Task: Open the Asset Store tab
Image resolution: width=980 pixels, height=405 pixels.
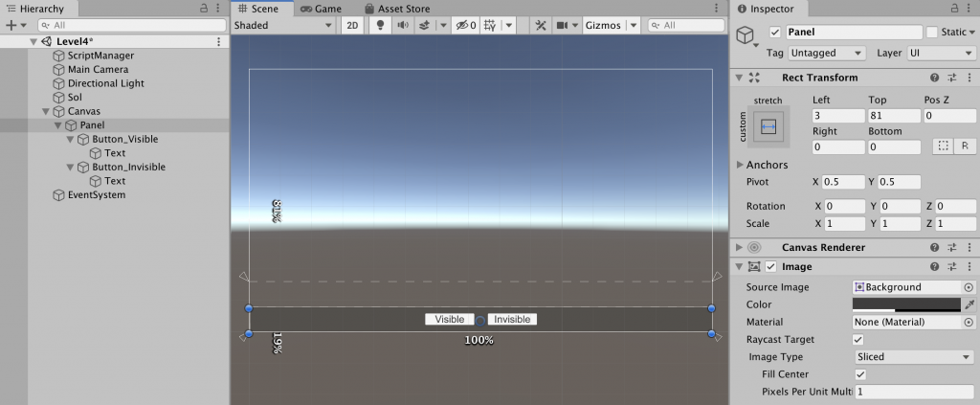Action: pos(397,9)
